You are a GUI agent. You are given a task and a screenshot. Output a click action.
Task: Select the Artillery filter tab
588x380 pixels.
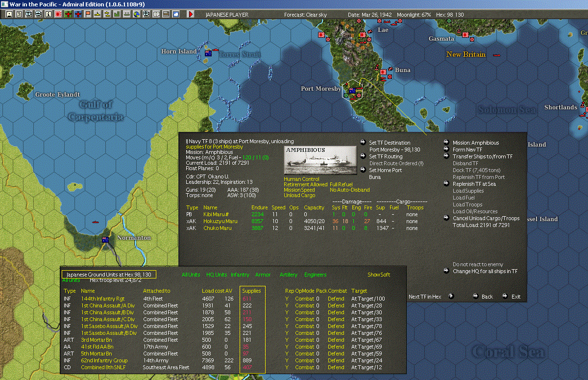289,275
